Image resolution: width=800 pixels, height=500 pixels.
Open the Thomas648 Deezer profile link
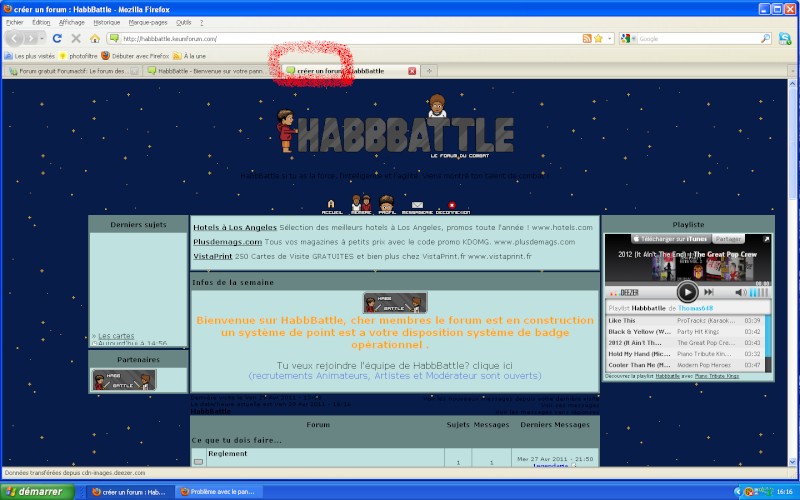click(x=695, y=308)
